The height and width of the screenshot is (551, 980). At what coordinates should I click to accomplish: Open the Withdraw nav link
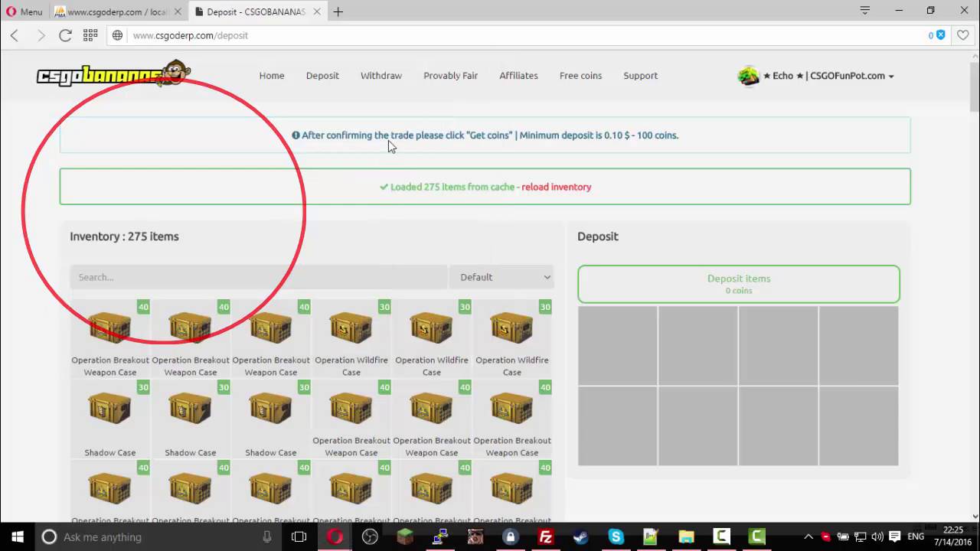pos(381,76)
